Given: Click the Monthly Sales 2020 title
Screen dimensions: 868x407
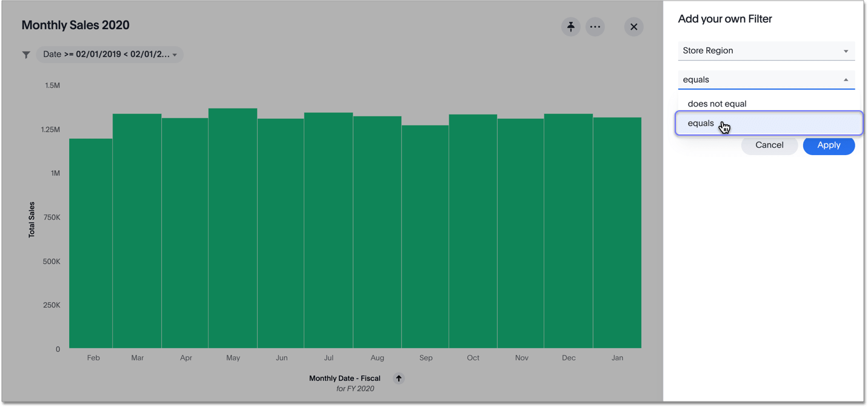Looking at the screenshot, I should click(76, 25).
